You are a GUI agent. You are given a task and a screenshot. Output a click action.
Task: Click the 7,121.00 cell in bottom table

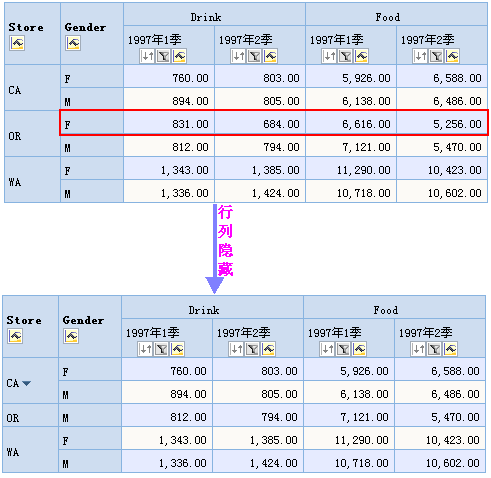pyautogui.click(x=349, y=416)
